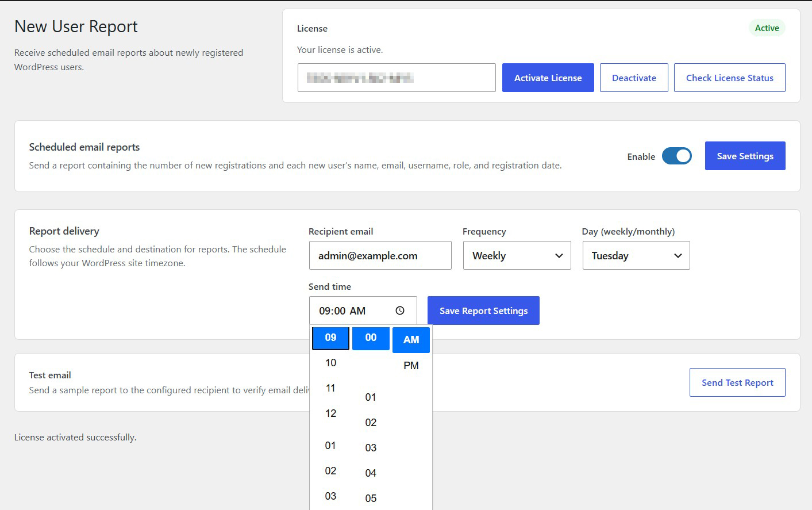Image resolution: width=812 pixels, height=510 pixels.
Task: Click the Deactivate license button
Action: (634, 78)
